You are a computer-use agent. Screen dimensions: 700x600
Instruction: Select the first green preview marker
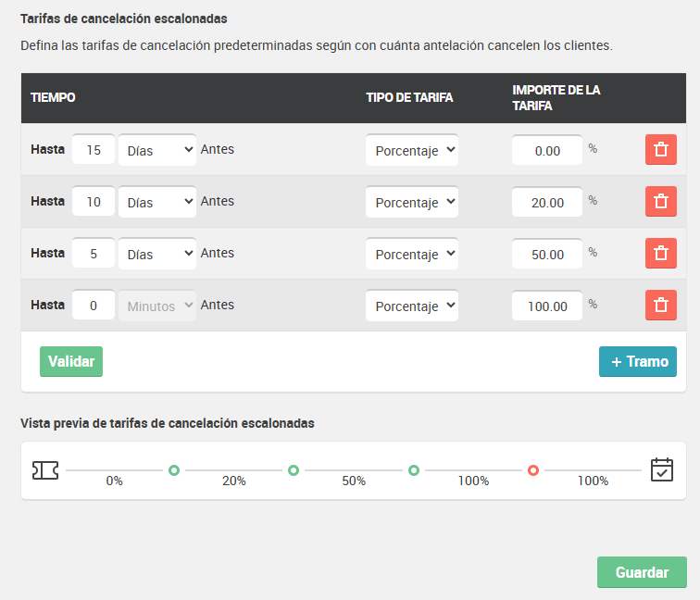(x=174, y=470)
